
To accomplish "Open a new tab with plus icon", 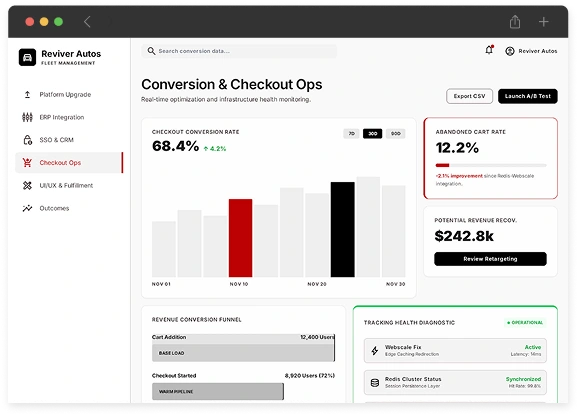I will pyautogui.click(x=543, y=22).
